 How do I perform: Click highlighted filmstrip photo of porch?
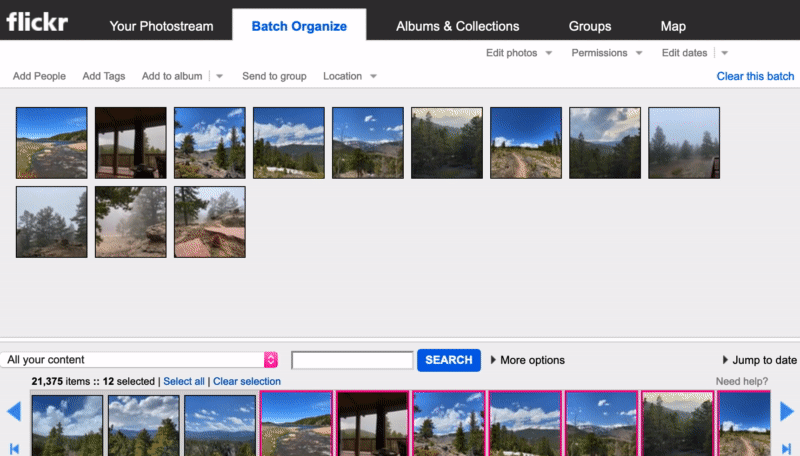373,424
